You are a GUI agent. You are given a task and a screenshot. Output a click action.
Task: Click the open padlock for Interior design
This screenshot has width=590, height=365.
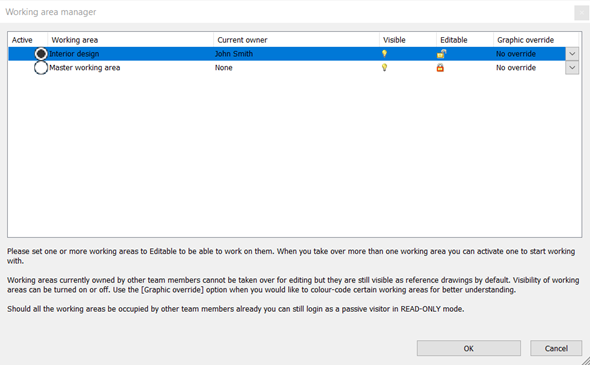tap(441, 54)
